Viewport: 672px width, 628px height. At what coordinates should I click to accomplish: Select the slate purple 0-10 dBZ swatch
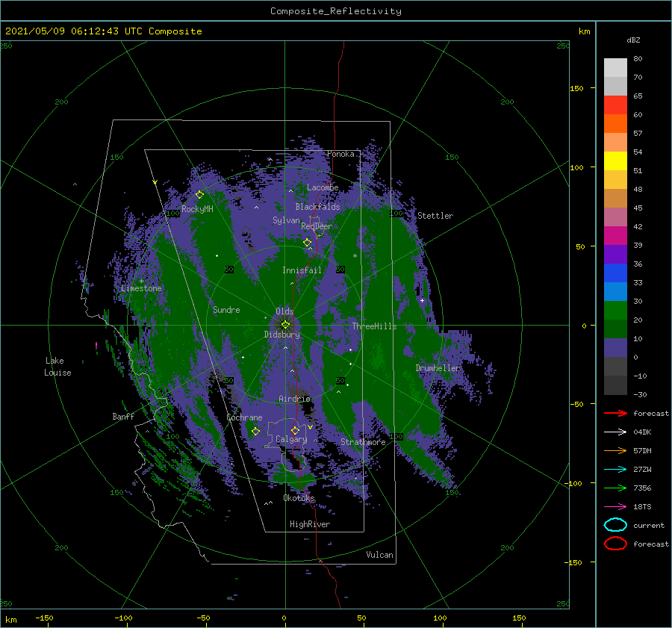[x=615, y=348]
